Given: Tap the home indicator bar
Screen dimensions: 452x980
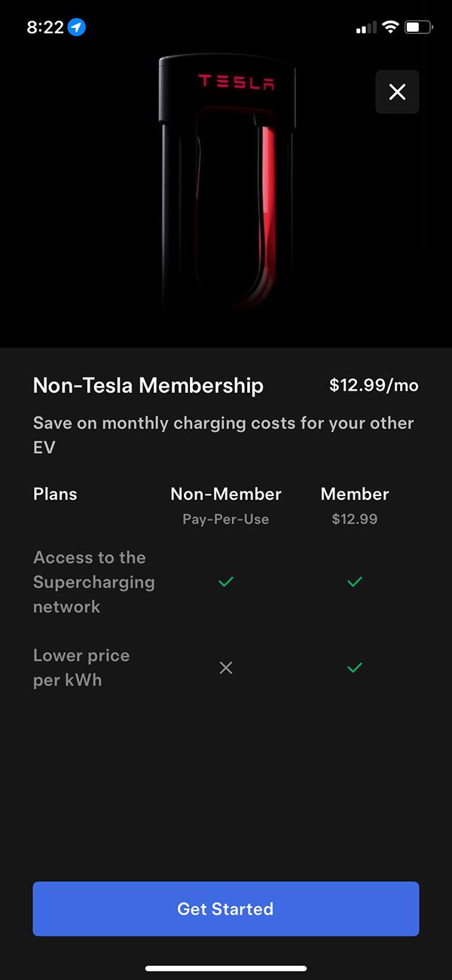Looking at the screenshot, I should coord(226,968).
